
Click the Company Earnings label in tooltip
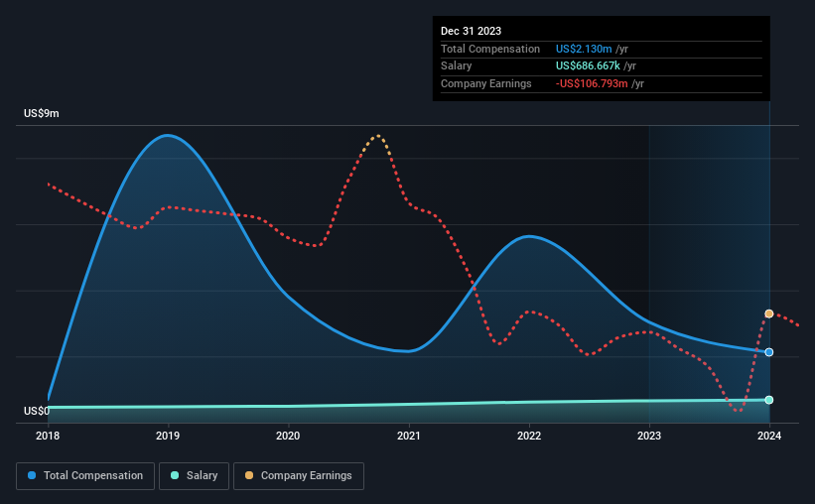point(486,83)
